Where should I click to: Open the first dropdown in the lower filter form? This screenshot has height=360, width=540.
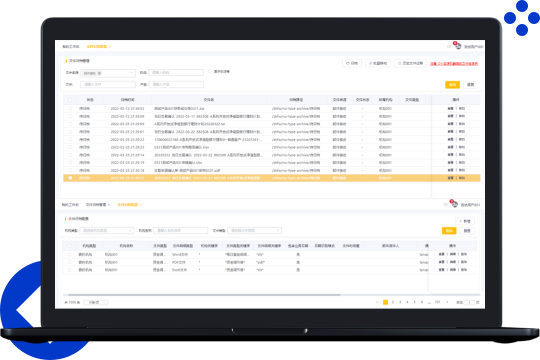pyautogui.click(x=107, y=230)
